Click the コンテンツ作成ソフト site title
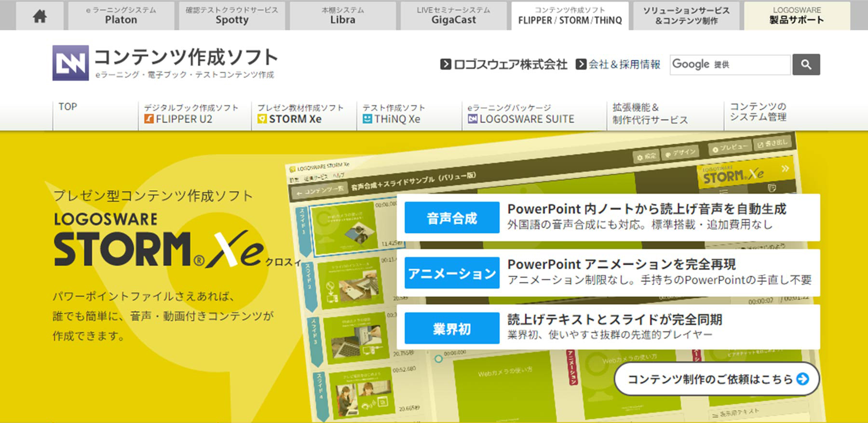 186,57
